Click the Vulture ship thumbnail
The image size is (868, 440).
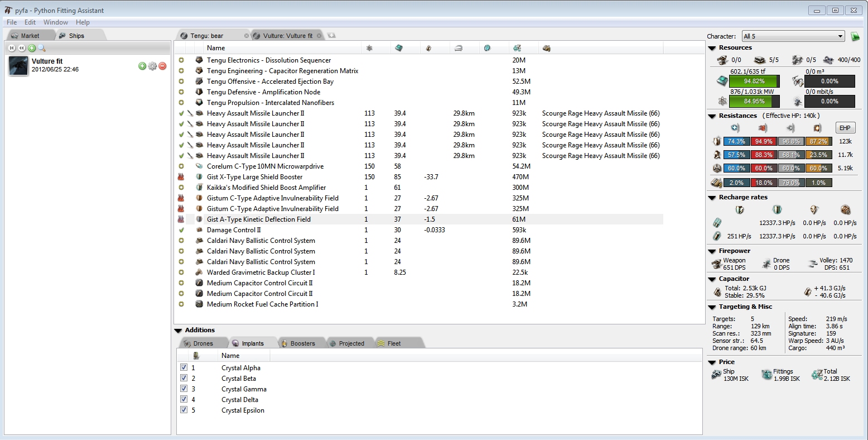coord(18,66)
